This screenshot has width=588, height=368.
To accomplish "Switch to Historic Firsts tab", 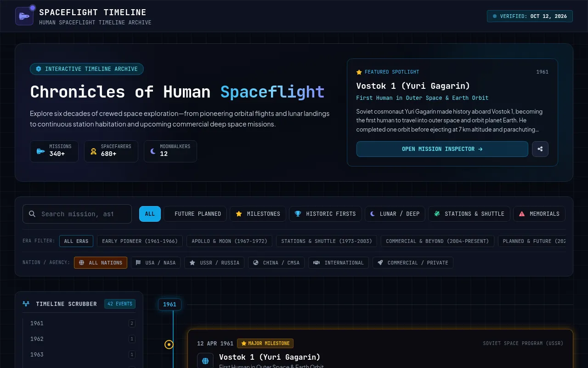I will [325, 214].
